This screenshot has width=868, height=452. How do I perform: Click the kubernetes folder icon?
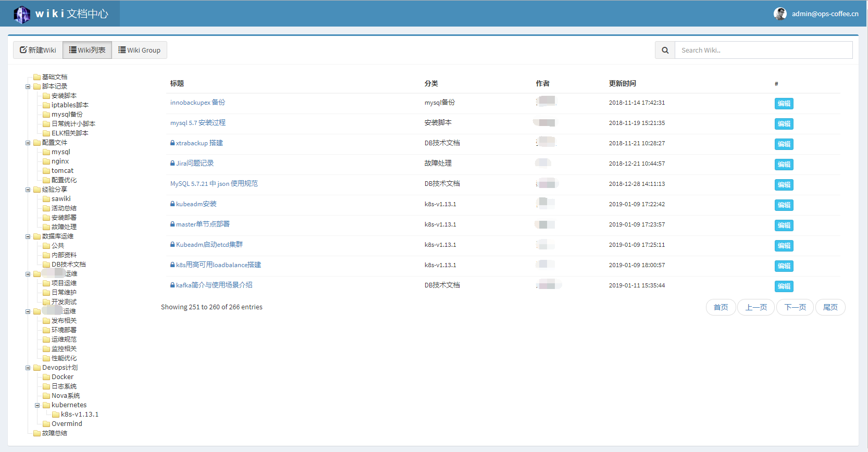[46, 405]
